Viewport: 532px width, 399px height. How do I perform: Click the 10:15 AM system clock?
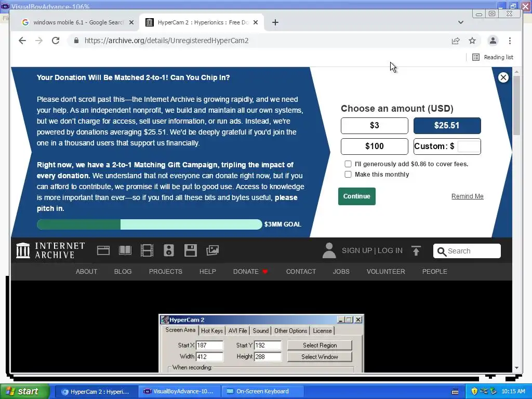[x=513, y=392]
